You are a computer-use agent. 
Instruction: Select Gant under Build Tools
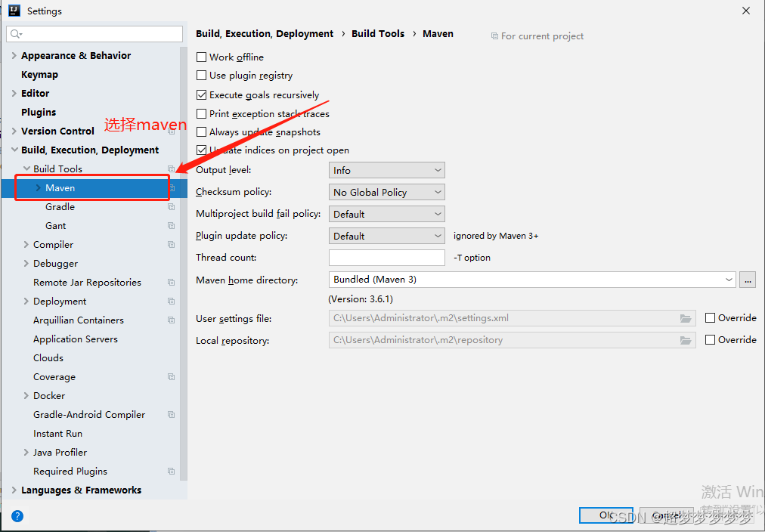pos(56,226)
